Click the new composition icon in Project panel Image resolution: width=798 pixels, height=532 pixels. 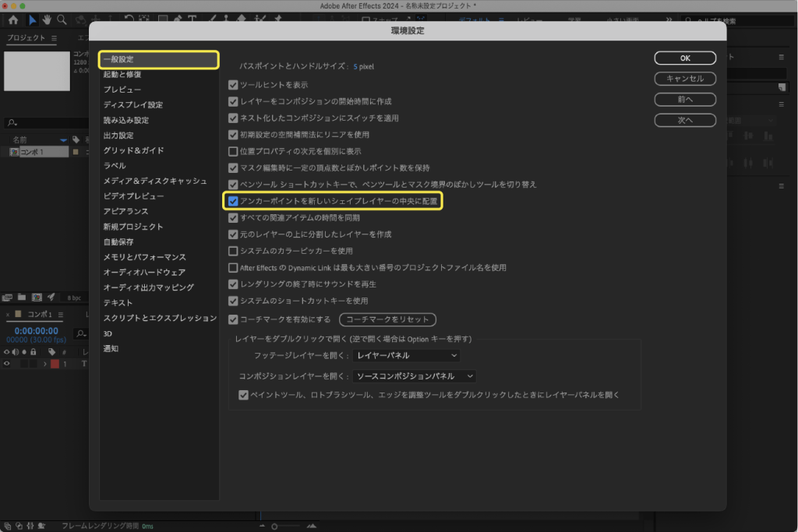point(35,297)
